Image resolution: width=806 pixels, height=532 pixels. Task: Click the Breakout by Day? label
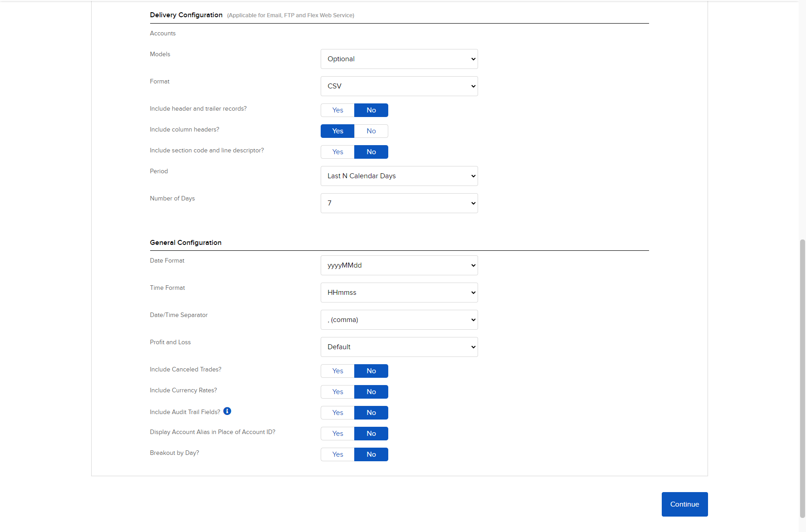[x=175, y=453]
